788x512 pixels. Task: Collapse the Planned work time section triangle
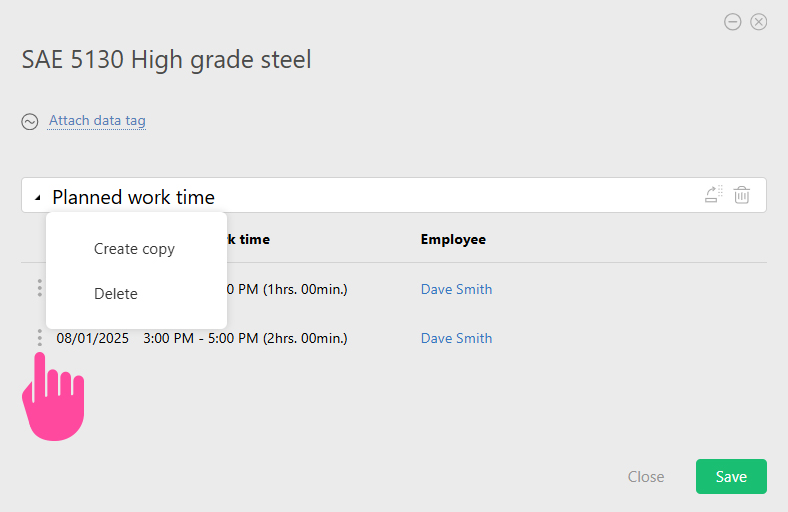click(x=38, y=198)
